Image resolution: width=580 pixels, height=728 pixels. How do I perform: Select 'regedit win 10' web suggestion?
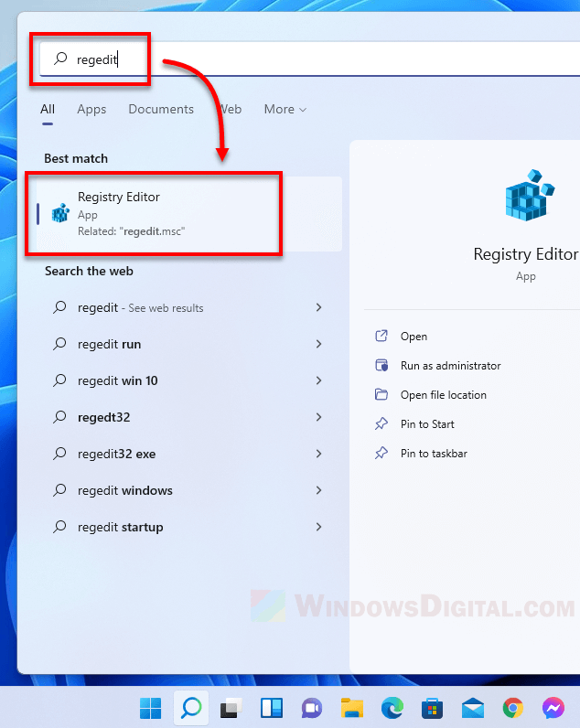tap(189, 380)
